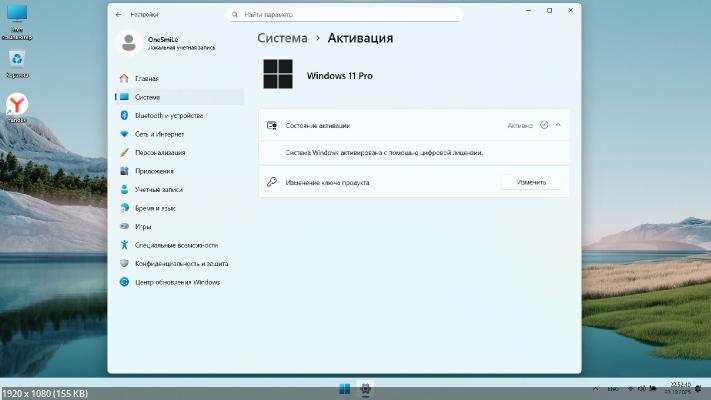Open Сеть и Интернет settings

point(159,134)
